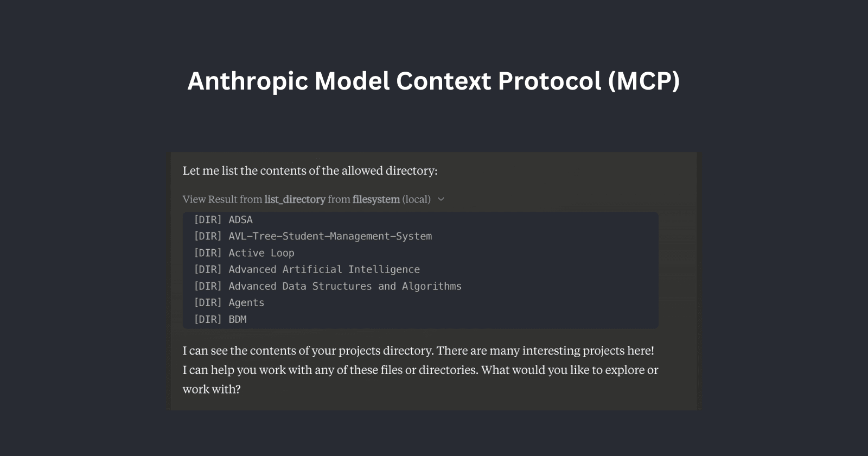Click the list_directory tool name
The height and width of the screenshot is (456, 868).
click(x=295, y=199)
